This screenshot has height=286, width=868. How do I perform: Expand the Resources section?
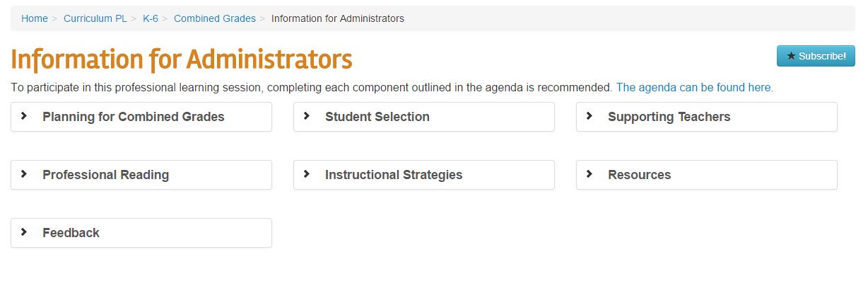[639, 175]
